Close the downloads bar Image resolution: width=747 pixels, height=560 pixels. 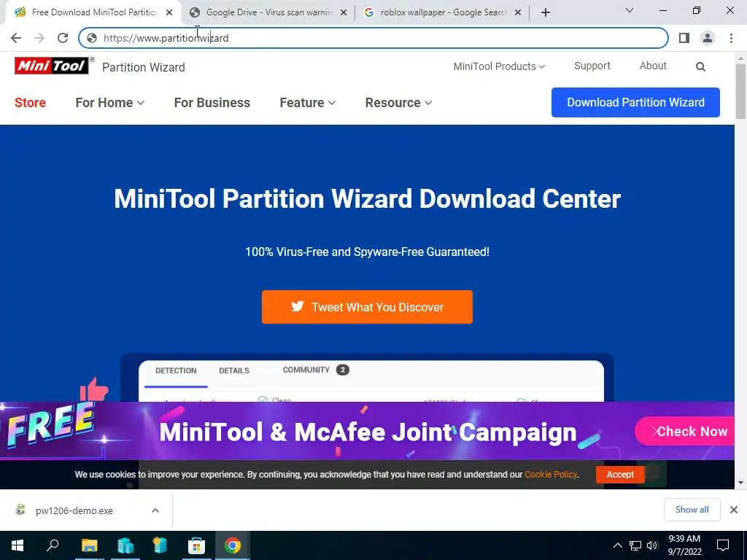[x=734, y=510]
